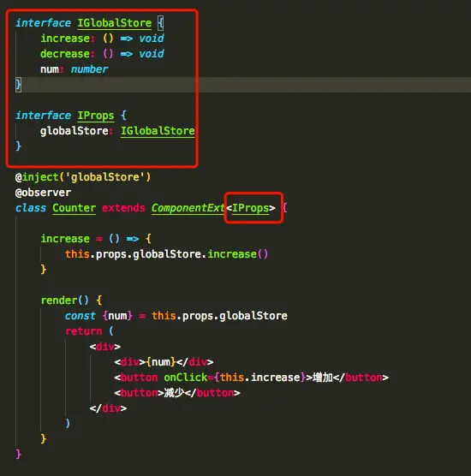Click the 'globalStore' property in IProps

pos(75,131)
